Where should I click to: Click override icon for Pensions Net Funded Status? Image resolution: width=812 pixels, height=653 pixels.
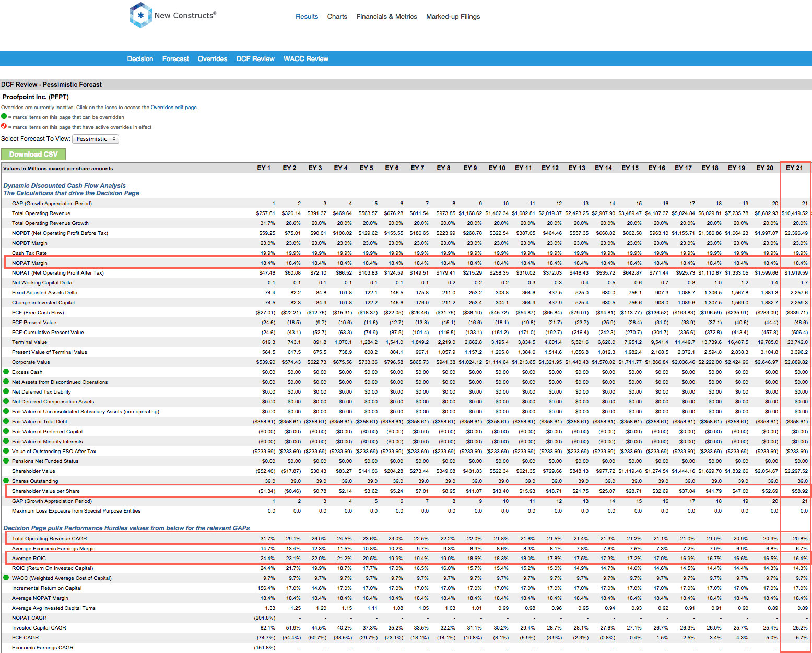tap(6, 461)
